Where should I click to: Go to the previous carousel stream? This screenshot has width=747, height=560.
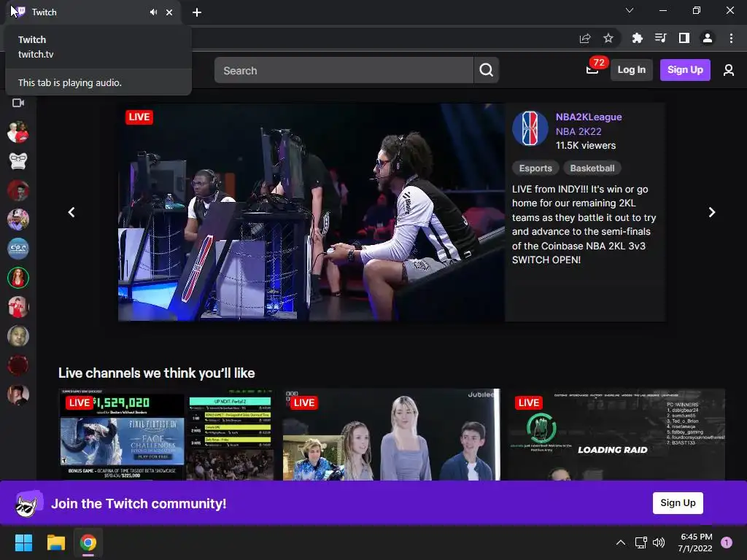(x=71, y=212)
